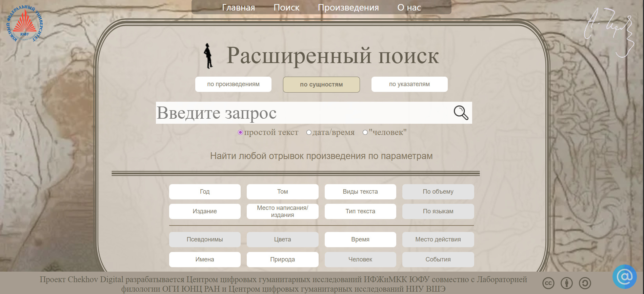
Task: Click the Человек filter button
Action: 360,259
